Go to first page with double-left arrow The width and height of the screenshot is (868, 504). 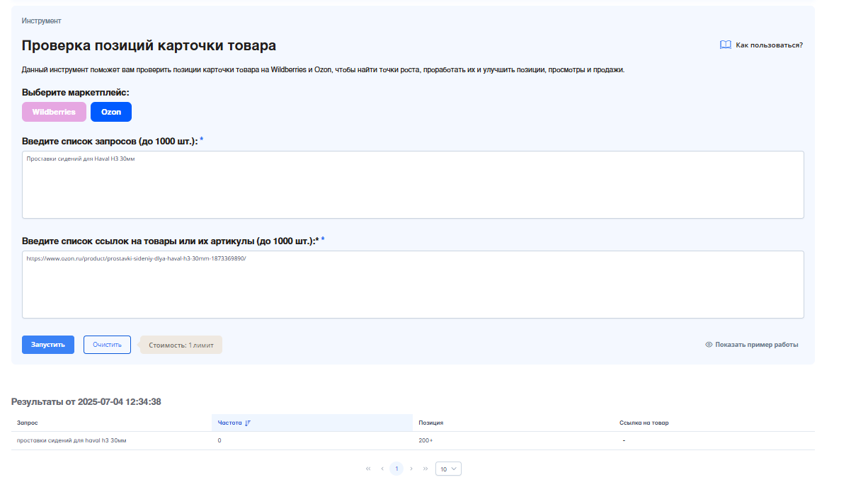point(368,469)
